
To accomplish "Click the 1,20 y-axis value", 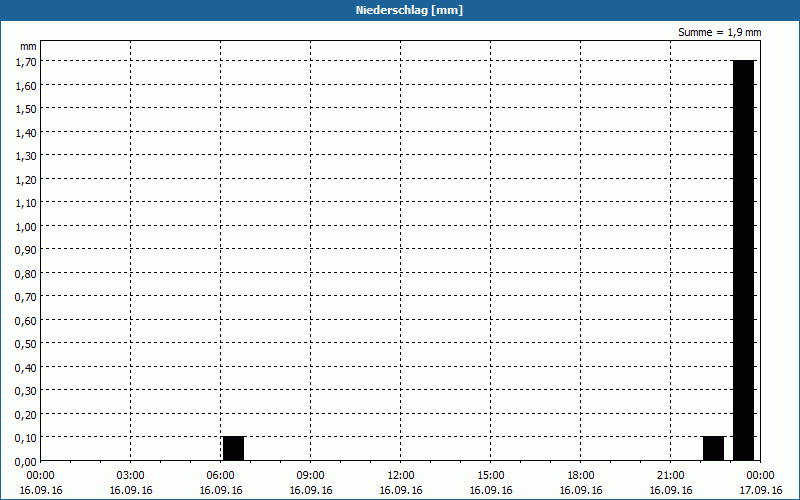I will [x=26, y=180].
